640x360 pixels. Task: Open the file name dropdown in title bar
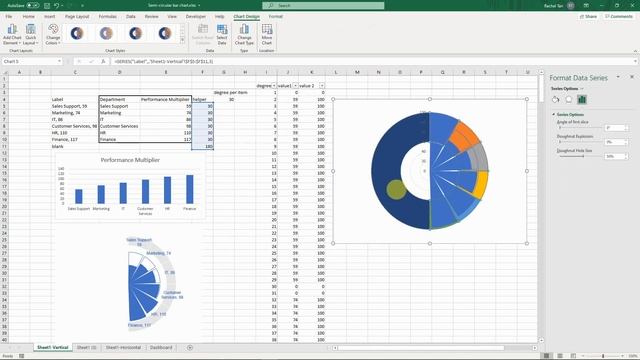tap(199, 6)
